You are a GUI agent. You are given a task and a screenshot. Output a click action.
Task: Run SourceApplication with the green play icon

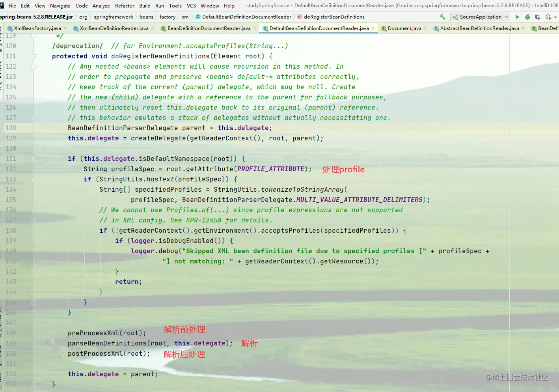517,17
